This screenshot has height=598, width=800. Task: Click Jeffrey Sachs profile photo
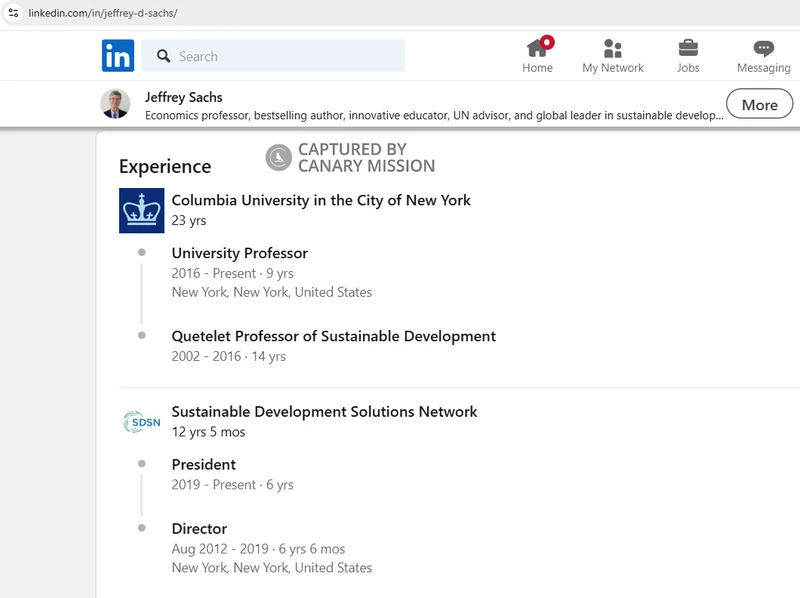[115, 104]
